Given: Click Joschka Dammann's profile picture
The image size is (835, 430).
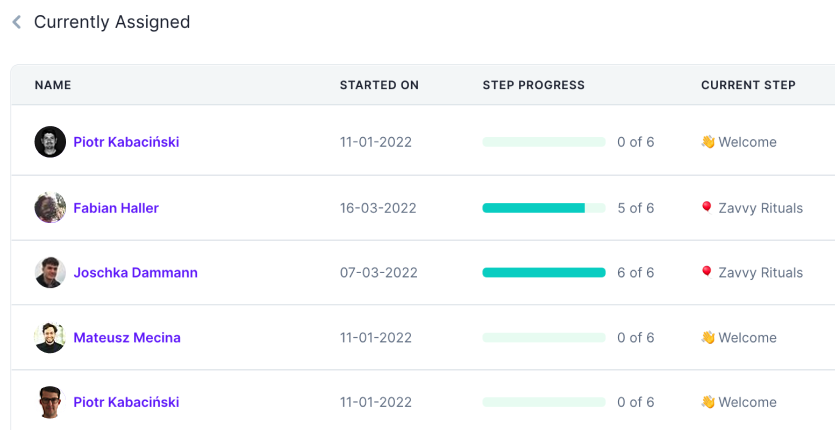Looking at the screenshot, I should point(50,272).
